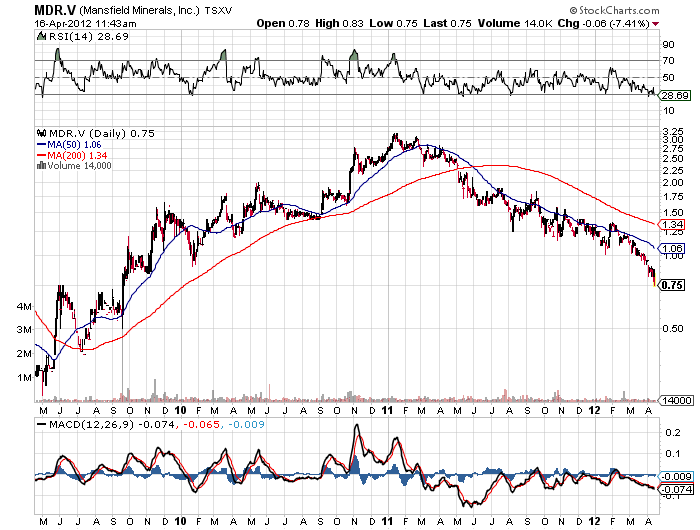Click the black MACD line sample in the legend
700x530 pixels.
[42, 424]
